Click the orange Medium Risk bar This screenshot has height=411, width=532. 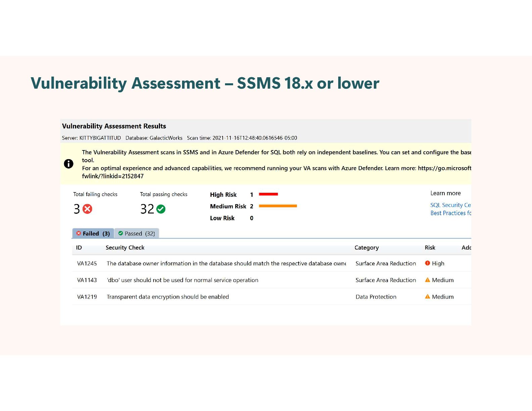[x=278, y=206]
